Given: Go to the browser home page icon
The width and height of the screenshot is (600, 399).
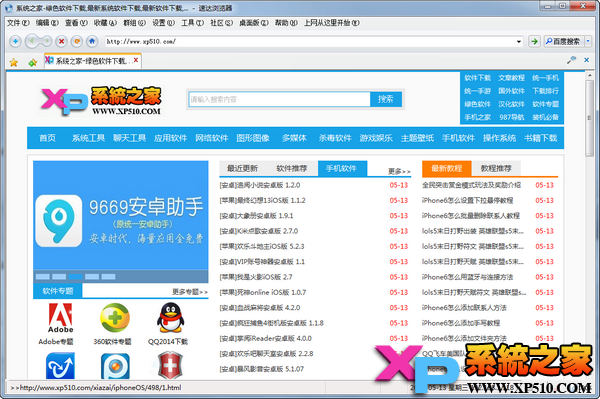Looking at the screenshot, I should pyautogui.click(x=92, y=41).
